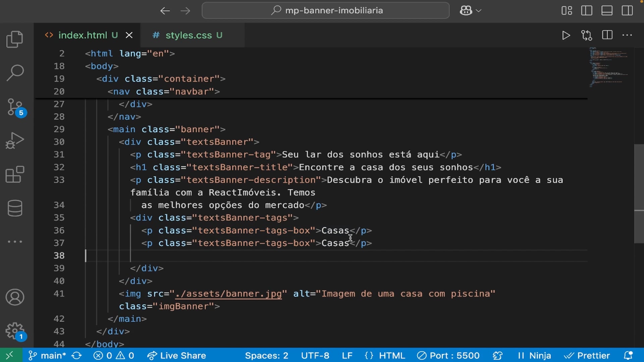644x362 pixels.
Task: Toggle the primary side bar layout button
Action: (x=587, y=10)
